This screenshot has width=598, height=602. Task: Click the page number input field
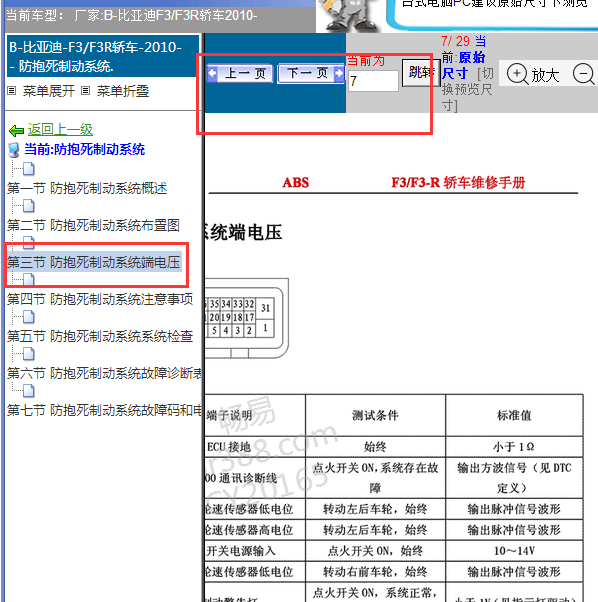click(x=373, y=81)
